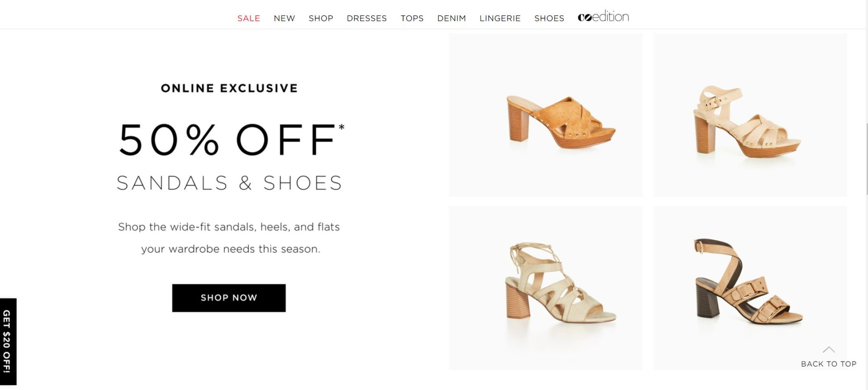Click the back to top arrow icon
This screenshot has height=390, width=868.
tap(829, 350)
